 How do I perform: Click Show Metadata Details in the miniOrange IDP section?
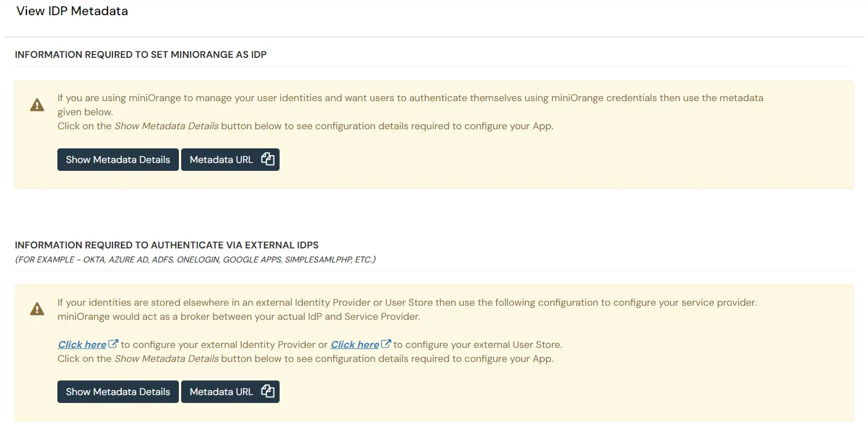(x=118, y=159)
